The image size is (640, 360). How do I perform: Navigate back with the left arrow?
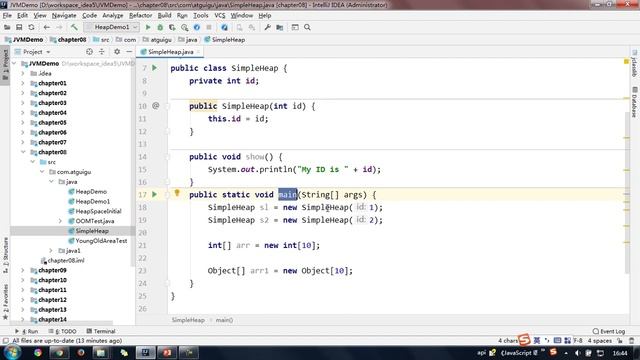(x=47, y=27)
